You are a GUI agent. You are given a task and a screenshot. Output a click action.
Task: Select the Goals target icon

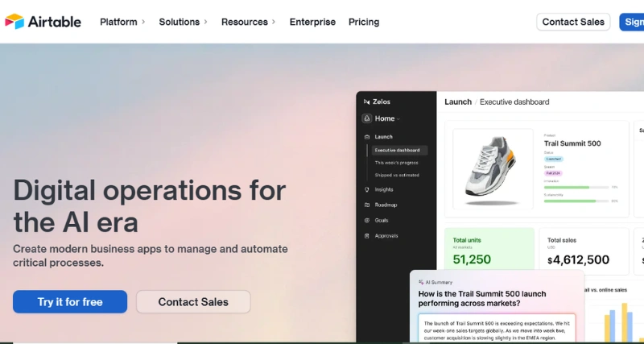[367, 220]
